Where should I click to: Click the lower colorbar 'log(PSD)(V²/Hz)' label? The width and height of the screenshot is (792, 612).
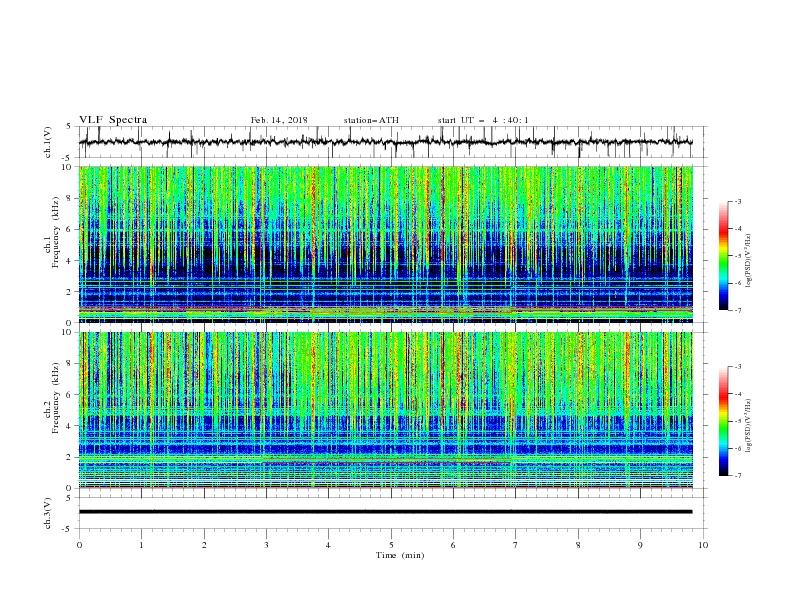point(748,426)
